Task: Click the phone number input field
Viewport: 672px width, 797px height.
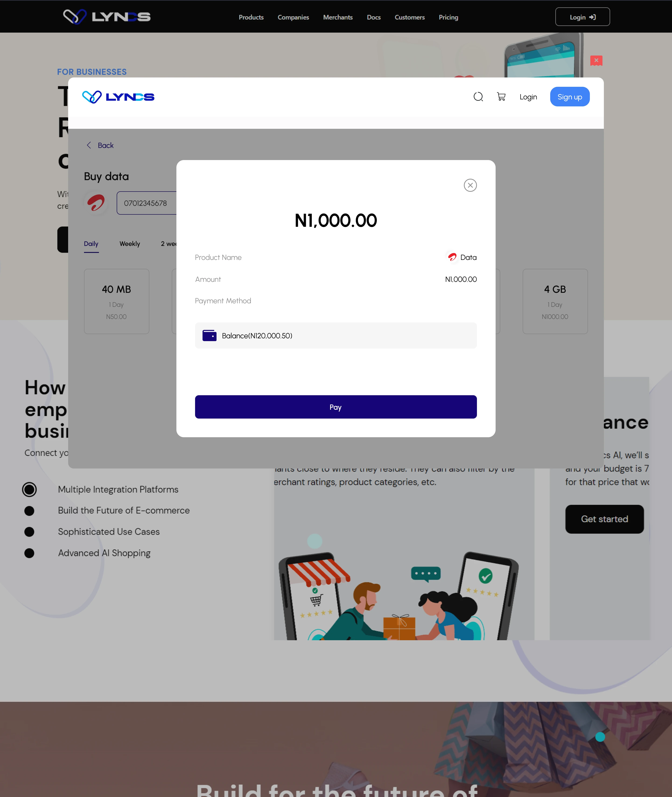Action: [147, 203]
